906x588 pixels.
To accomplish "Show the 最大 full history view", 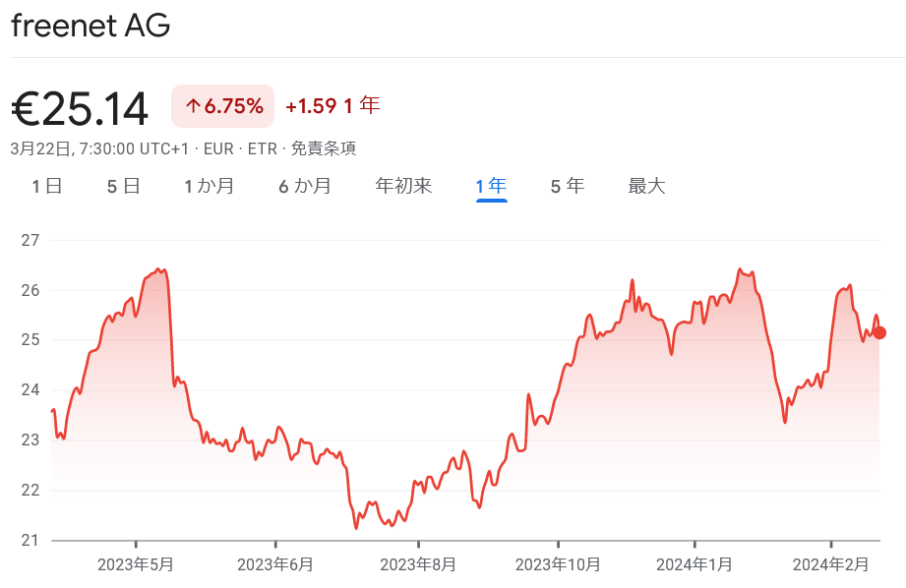I will 644,186.
